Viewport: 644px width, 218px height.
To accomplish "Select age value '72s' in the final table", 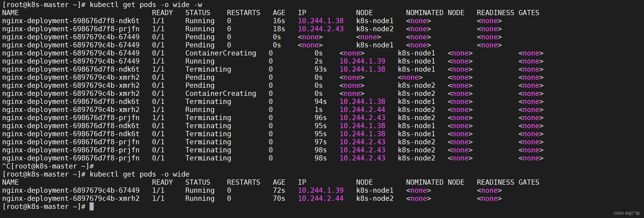I will click(279, 190).
